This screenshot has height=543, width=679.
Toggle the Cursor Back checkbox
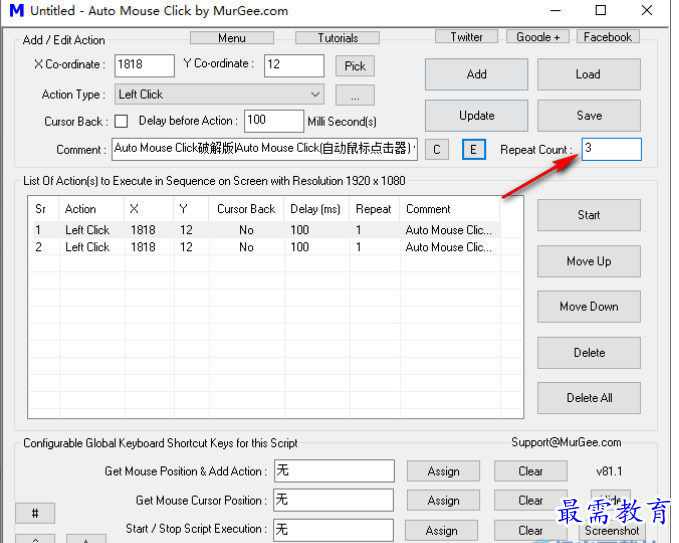click(121, 121)
